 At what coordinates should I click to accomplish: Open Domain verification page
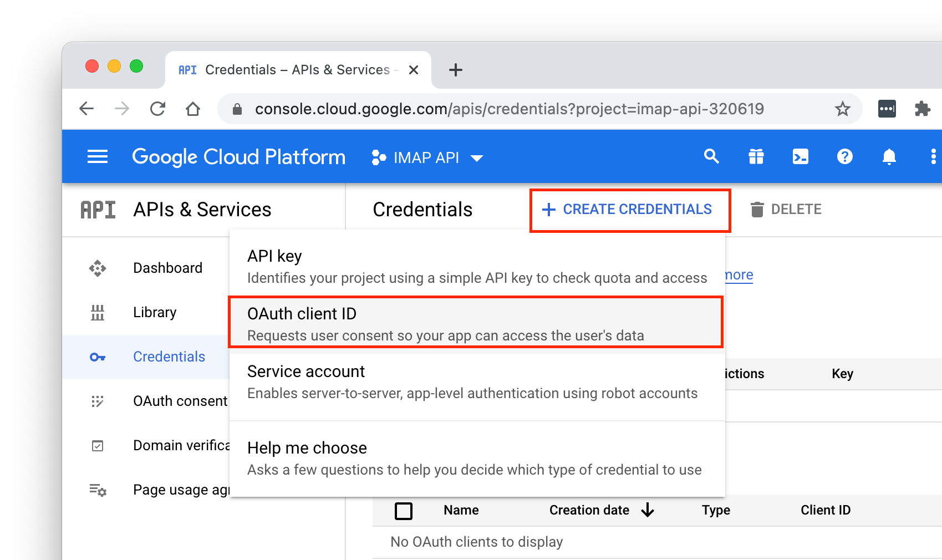click(x=181, y=445)
